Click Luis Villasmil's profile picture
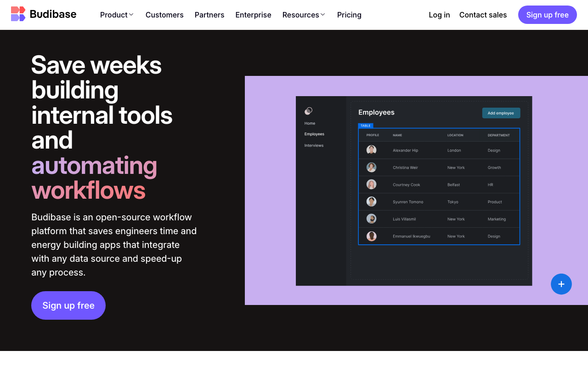 [371, 218]
